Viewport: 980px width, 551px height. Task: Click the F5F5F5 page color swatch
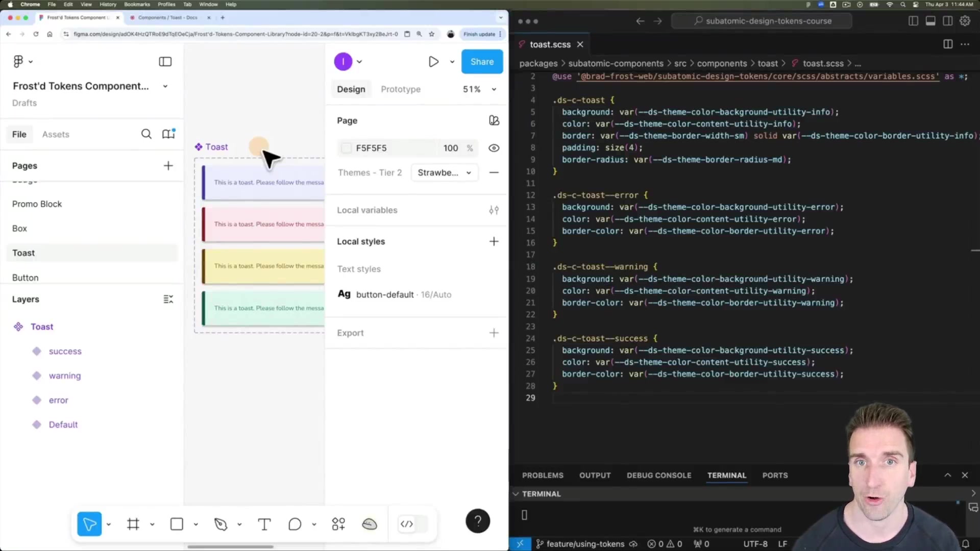347,148
